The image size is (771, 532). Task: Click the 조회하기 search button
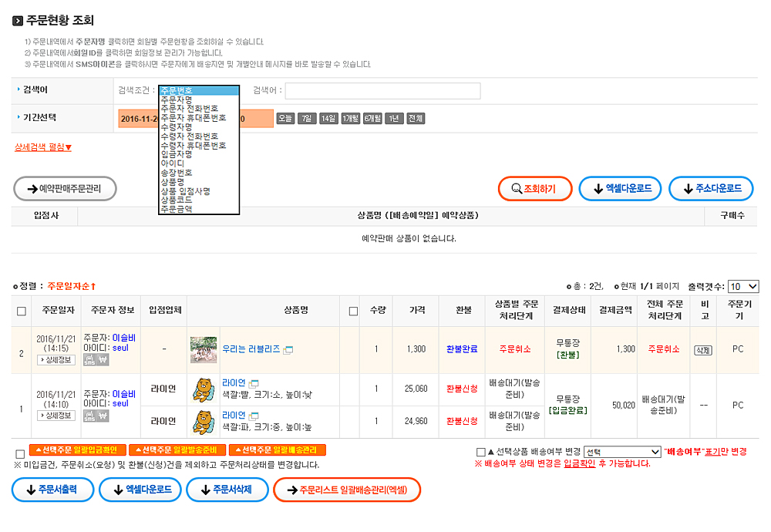pos(534,188)
